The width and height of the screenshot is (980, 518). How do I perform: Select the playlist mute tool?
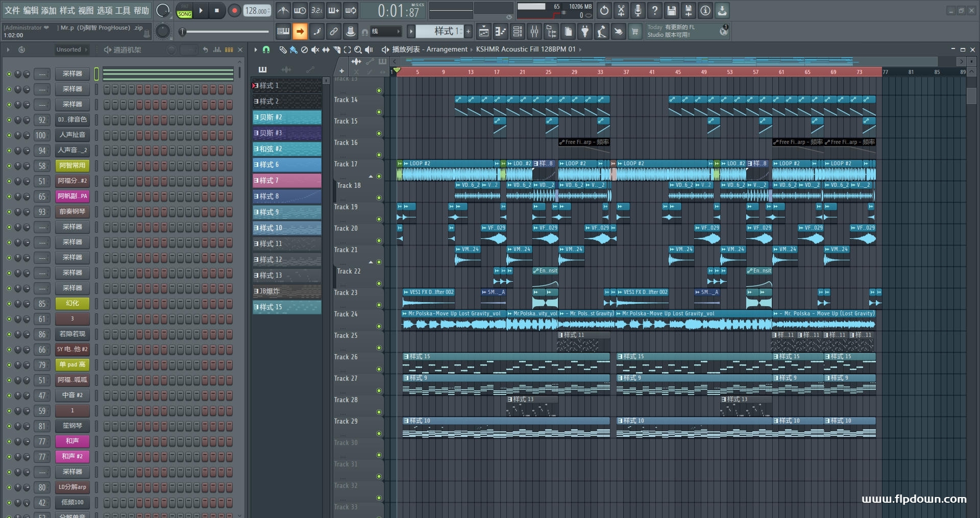pos(315,50)
